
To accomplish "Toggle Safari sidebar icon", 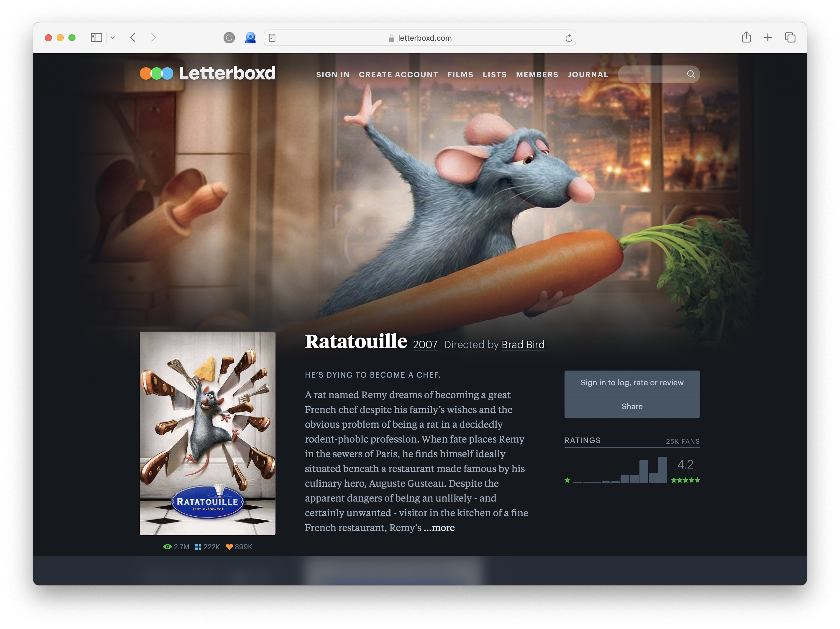I will pos(96,37).
